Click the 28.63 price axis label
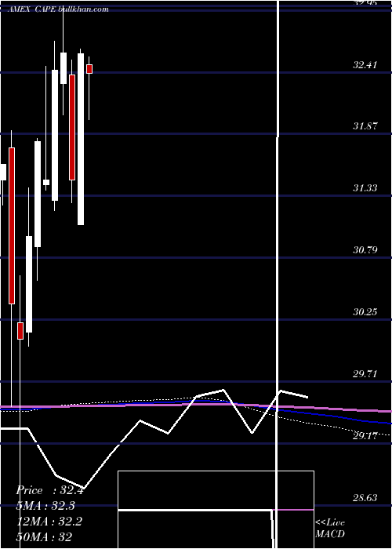Image resolution: width=392 pixels, height=549 pixels. point(365,497)
